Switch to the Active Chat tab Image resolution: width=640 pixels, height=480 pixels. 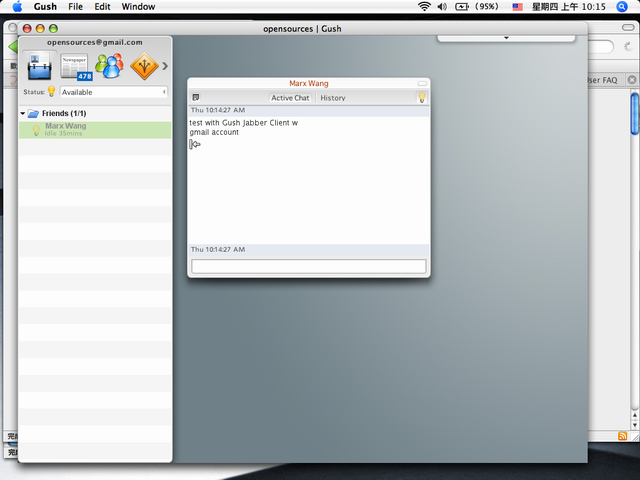[x=290, y=98]
